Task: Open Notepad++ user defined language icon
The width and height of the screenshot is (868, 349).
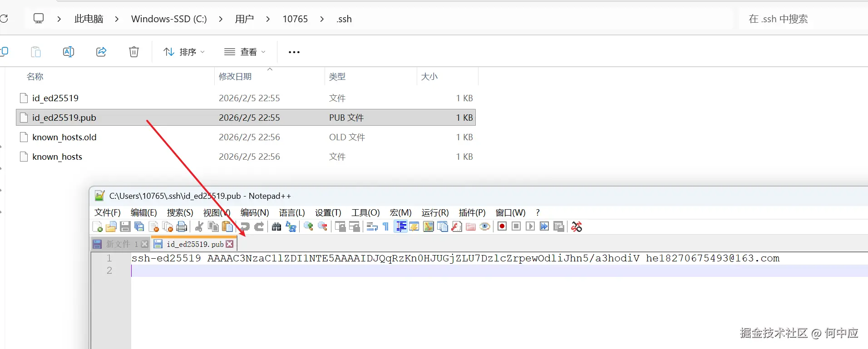Action: point(414,226)
